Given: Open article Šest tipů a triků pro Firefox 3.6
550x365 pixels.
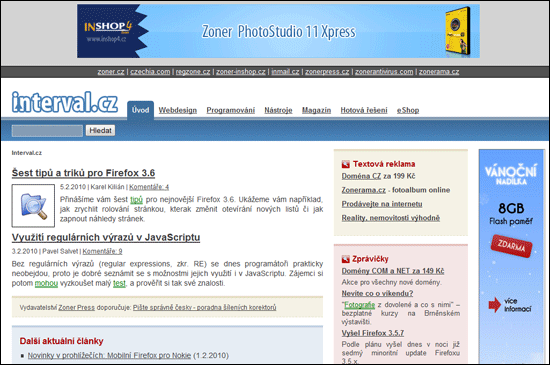Looking at the screenshot, I should [x=83, y=173].
